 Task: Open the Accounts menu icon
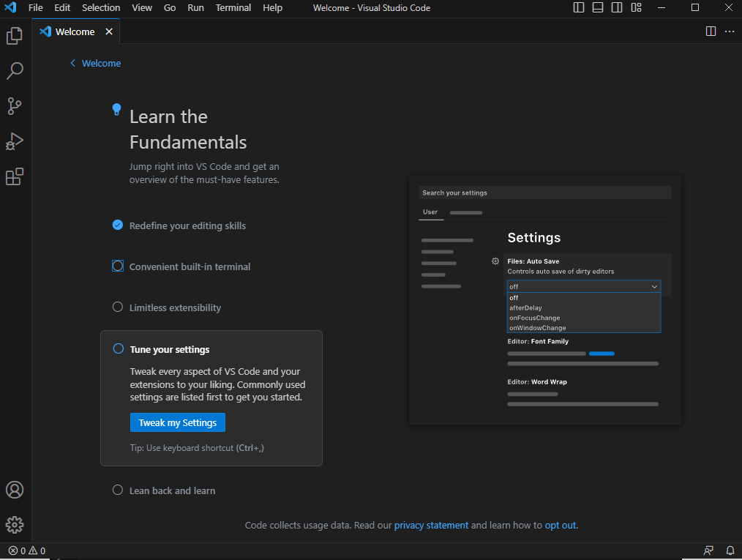click(x=15, y=490)
